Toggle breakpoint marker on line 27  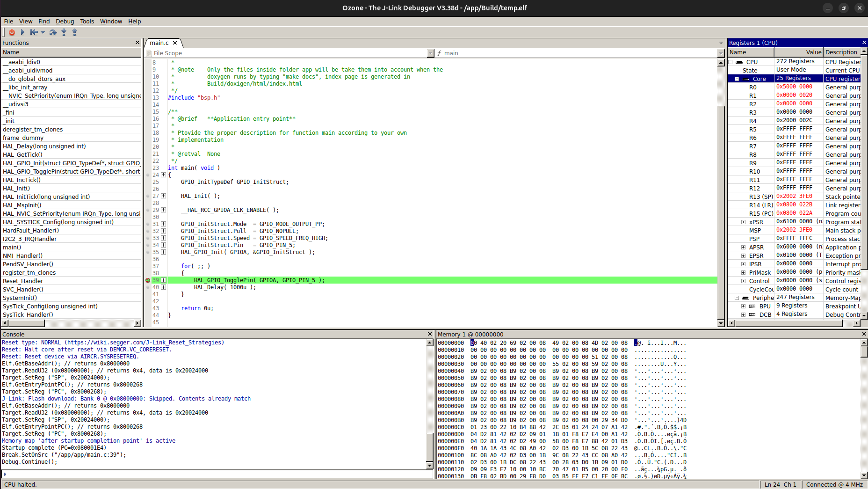click(148, 196)
